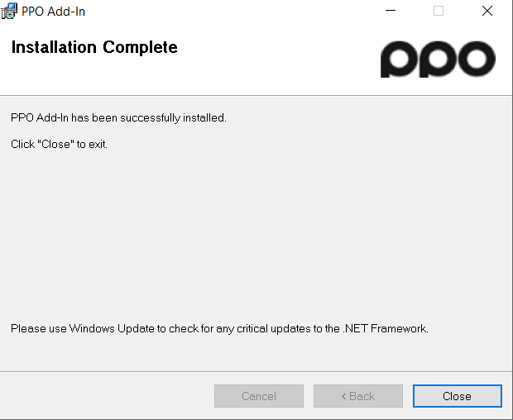Click the empty title bar area
513x420 pixels.
pyautogui.click(x=229, y=11)
